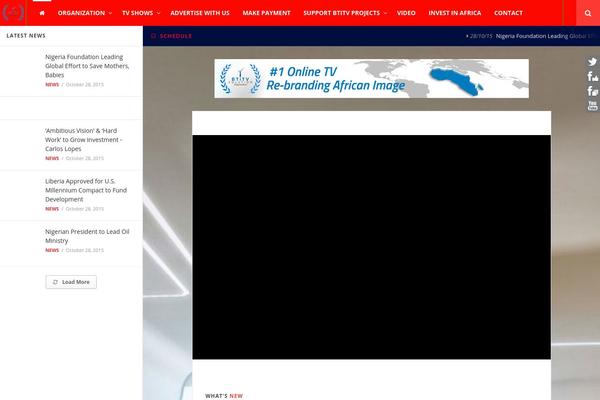
Task: Click NEWS tag under Liberia Approved article
Action: click(x=52, y=209)
